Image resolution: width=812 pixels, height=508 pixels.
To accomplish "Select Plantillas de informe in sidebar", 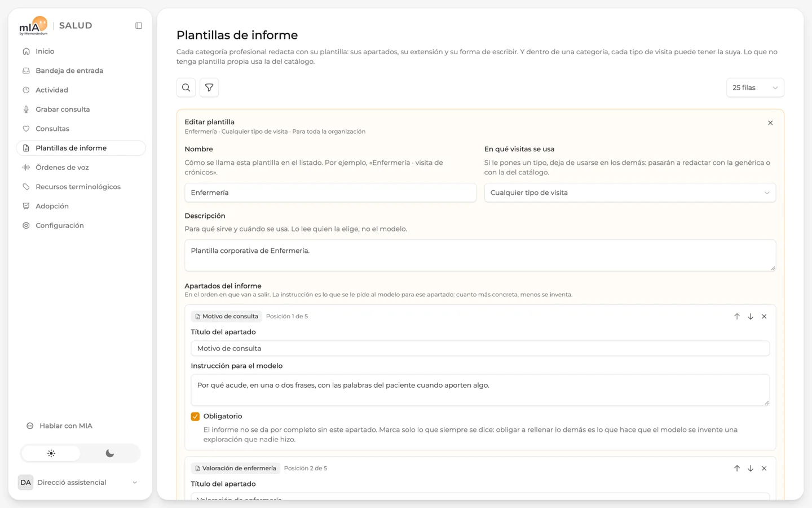I will point(81,148).
